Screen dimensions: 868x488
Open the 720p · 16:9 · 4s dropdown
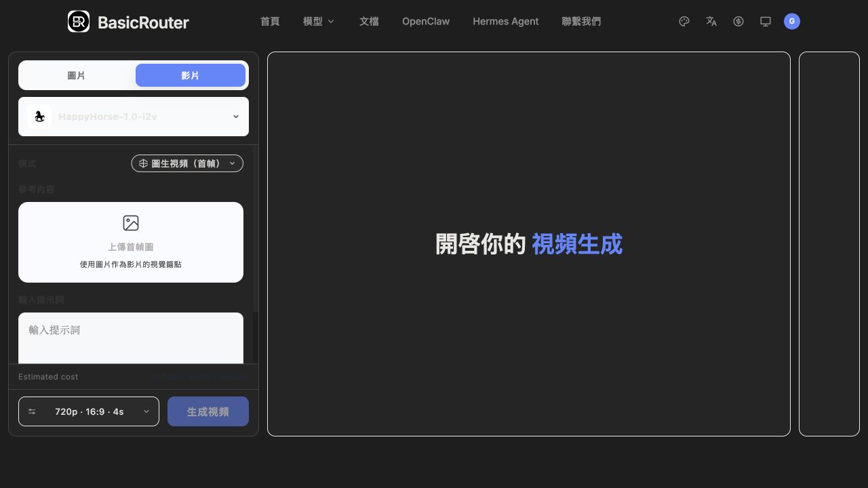(89, 411)
